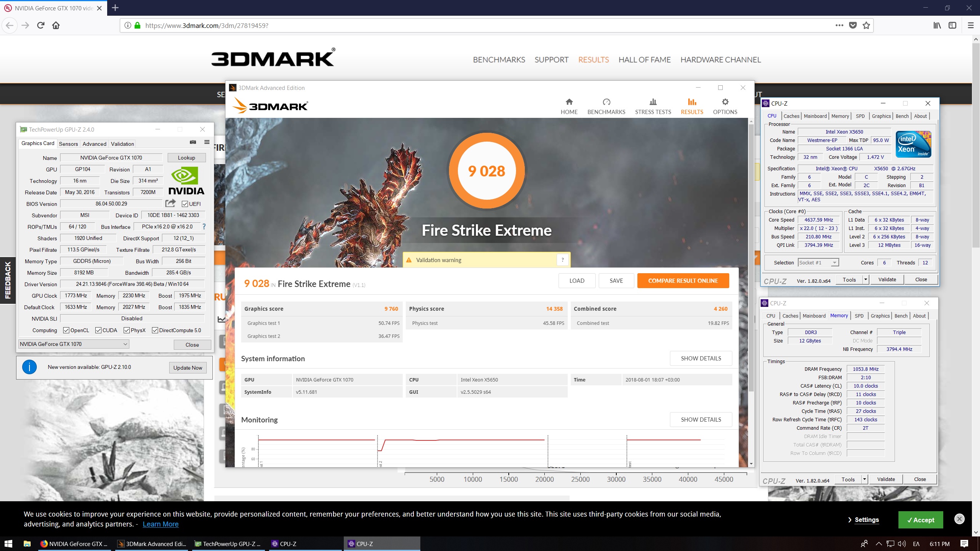Open Results tab in 3DMark app
This screenshot has height=551, width=980.
pyautogui.click(x=692, y=106)
